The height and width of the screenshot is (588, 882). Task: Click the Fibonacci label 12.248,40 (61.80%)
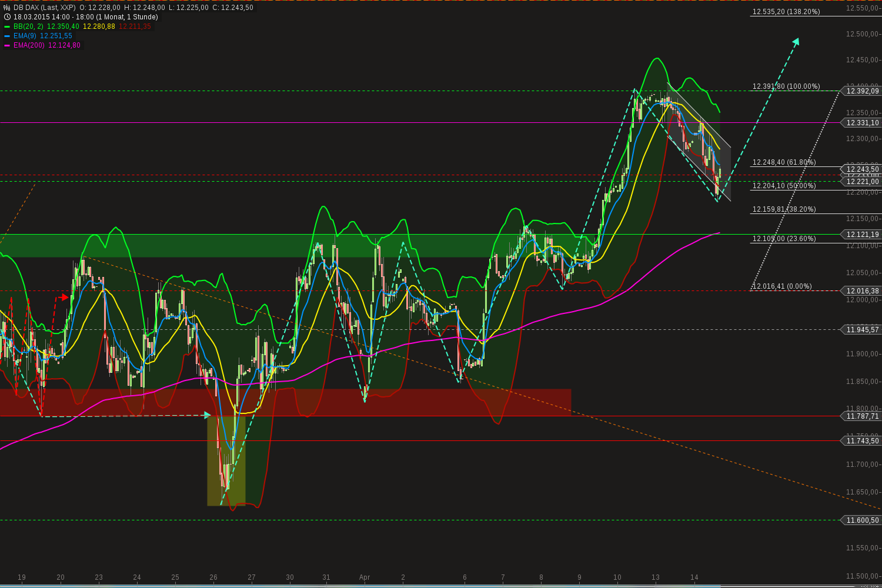pos(784,162)
